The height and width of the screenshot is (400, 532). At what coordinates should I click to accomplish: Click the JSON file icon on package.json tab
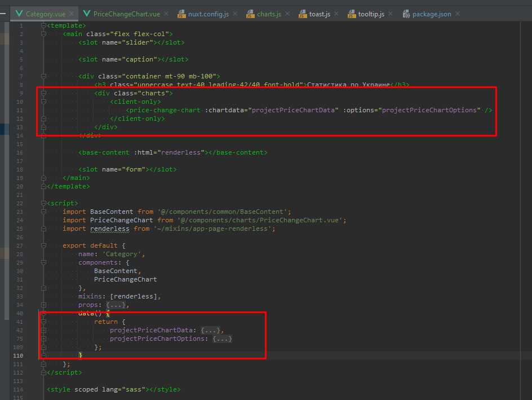[406, 14]
